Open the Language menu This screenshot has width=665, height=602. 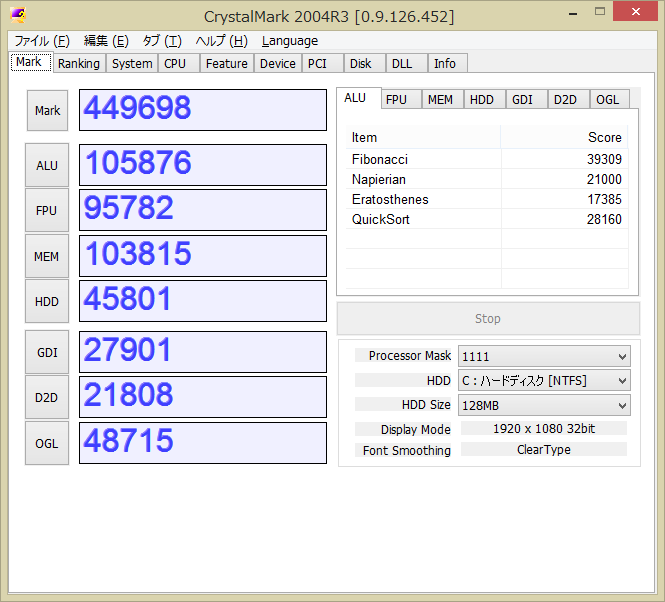[x=290, y=41]
